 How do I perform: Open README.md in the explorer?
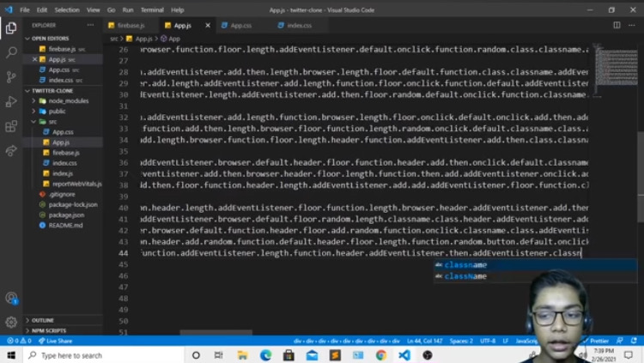[x=65, y=226]
